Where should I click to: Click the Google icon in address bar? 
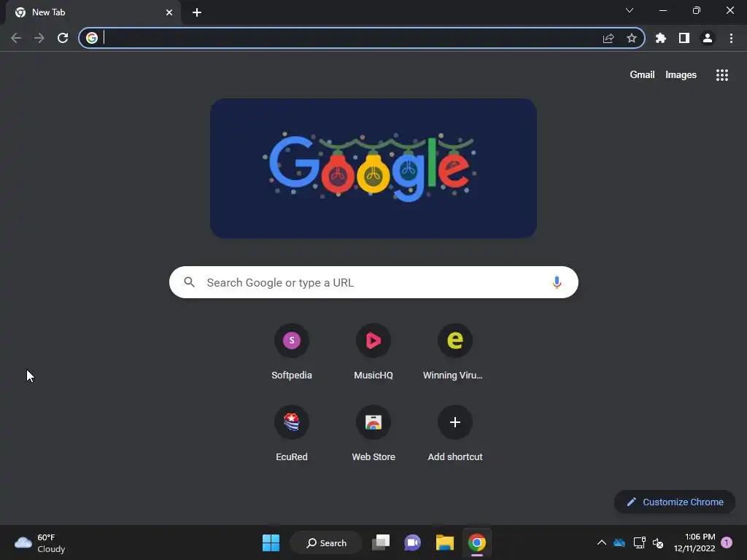coord(92,38)
